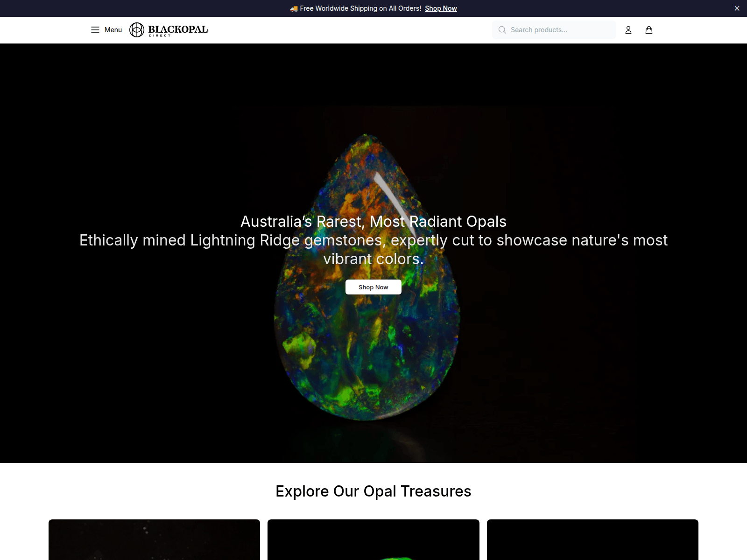
Task: Follow the Shop Now link in banner
Action: [441, 8]
